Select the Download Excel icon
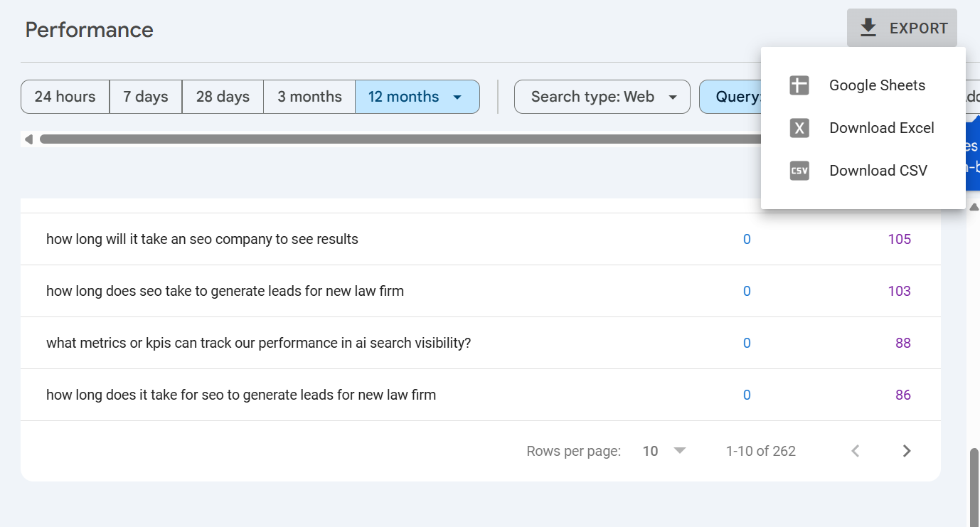The height and width of the screenshot is (527, 980). point(799,128)
